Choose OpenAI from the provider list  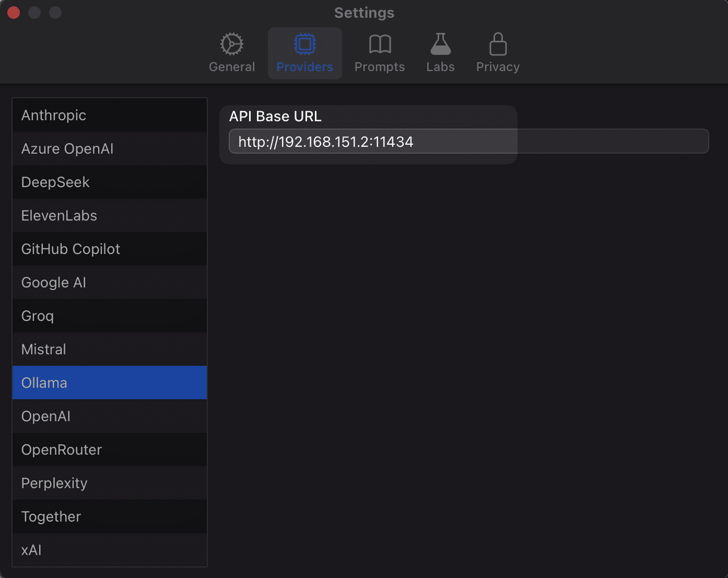click(x=110, y=416)
